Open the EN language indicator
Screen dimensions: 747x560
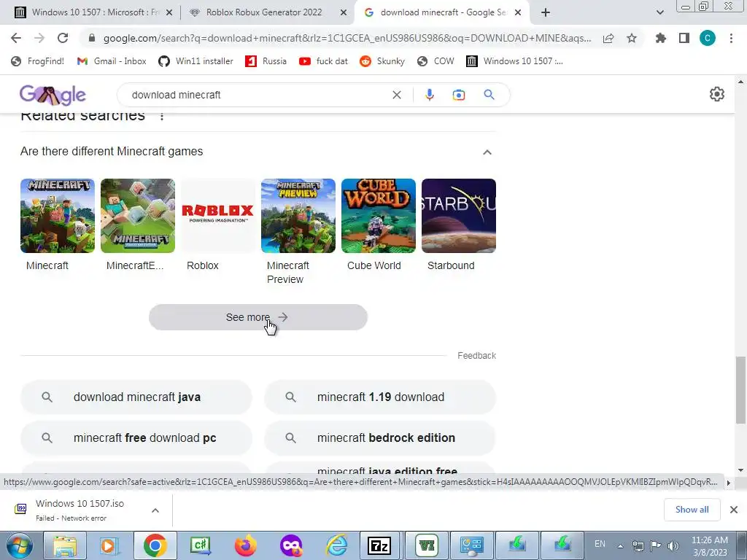click(600, 544)
